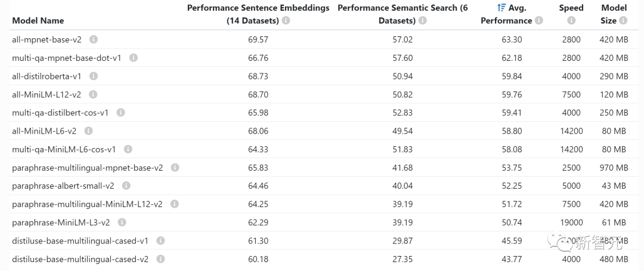Screen dimensions: 644x271
Task: Toggle sort arrow on Avg. Performance column
Action: pos(501,8)
